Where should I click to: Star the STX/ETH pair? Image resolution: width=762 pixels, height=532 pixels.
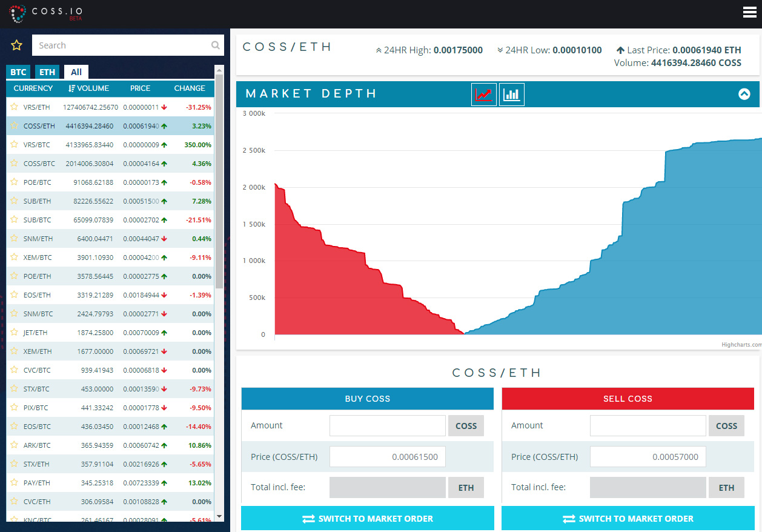(15, 464)
